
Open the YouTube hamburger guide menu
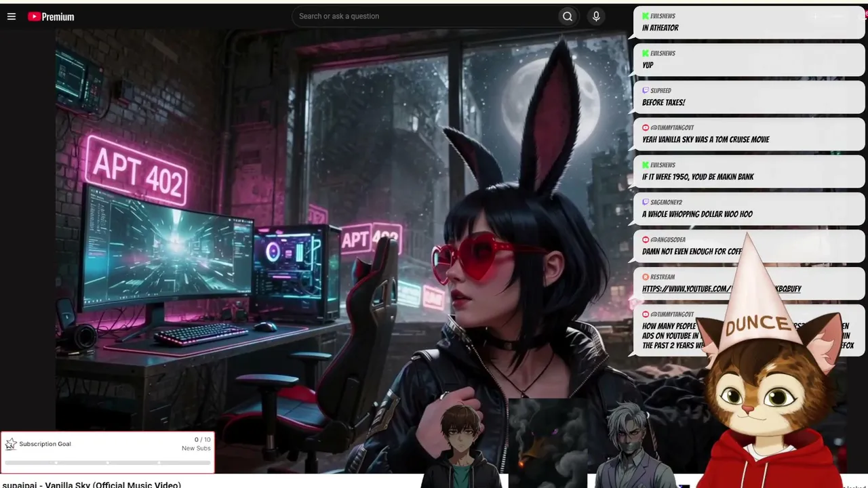[12, 16]
